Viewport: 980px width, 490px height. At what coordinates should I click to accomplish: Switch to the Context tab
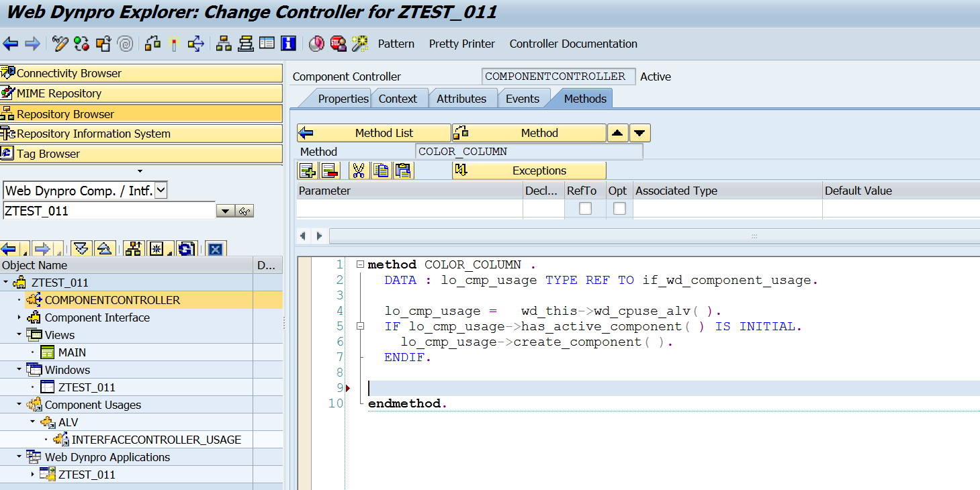[x=398, y=99]
